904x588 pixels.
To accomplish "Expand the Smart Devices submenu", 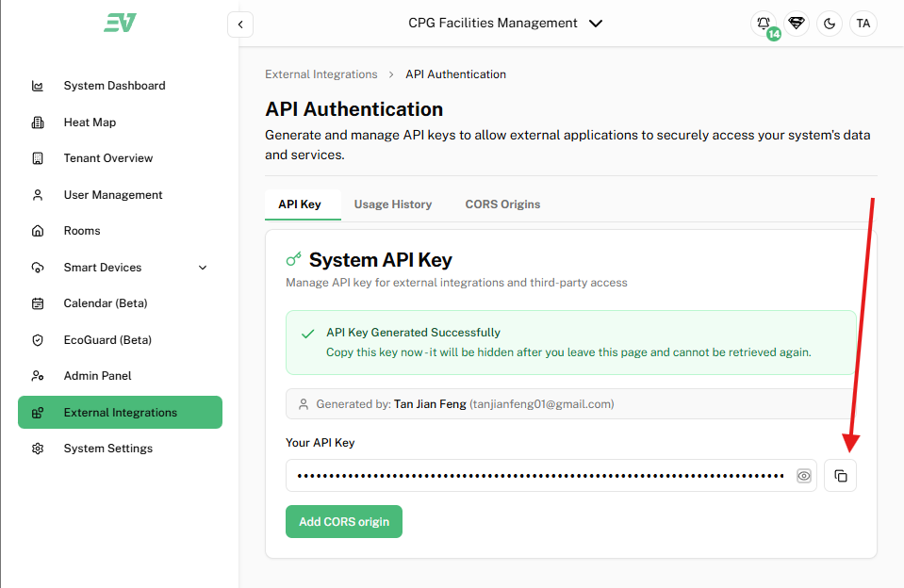I will [203, 268].
